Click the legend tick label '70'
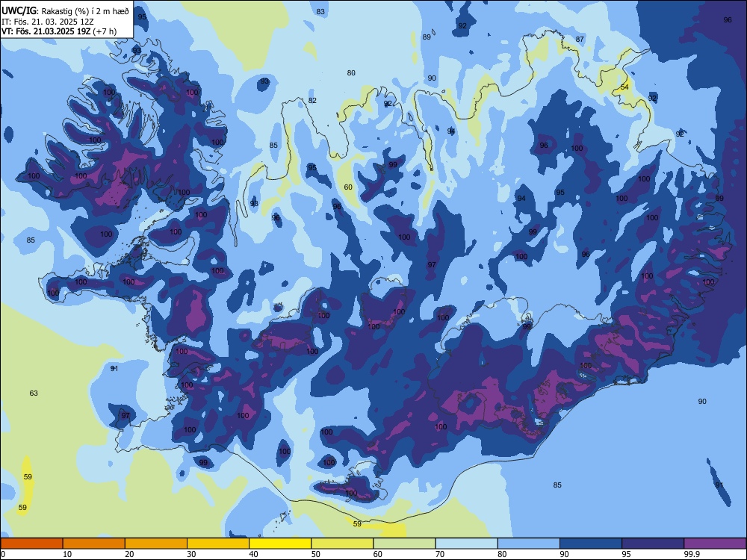747x560 pixels. pyautogui.click(x=440, y=554)
